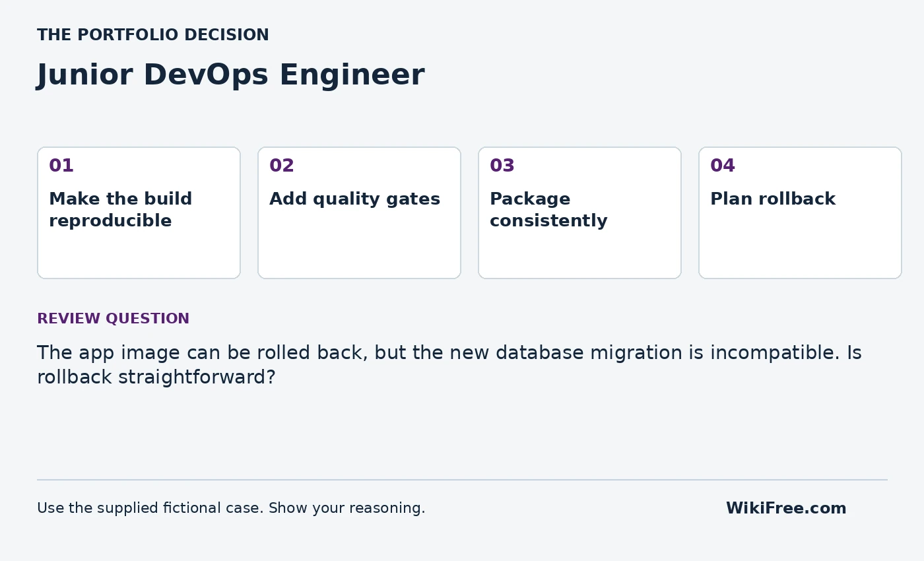Click the 'REVIEW QUESTION' label

tap(113, 319)
